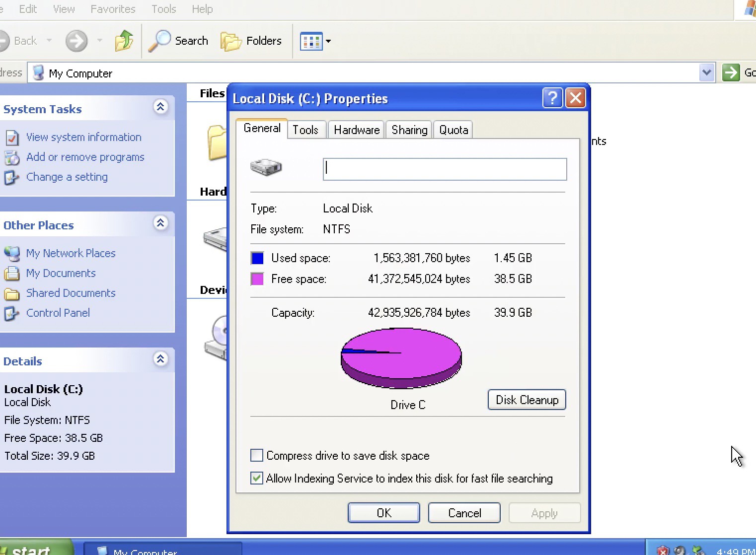Open the Hardware tab

357,130
